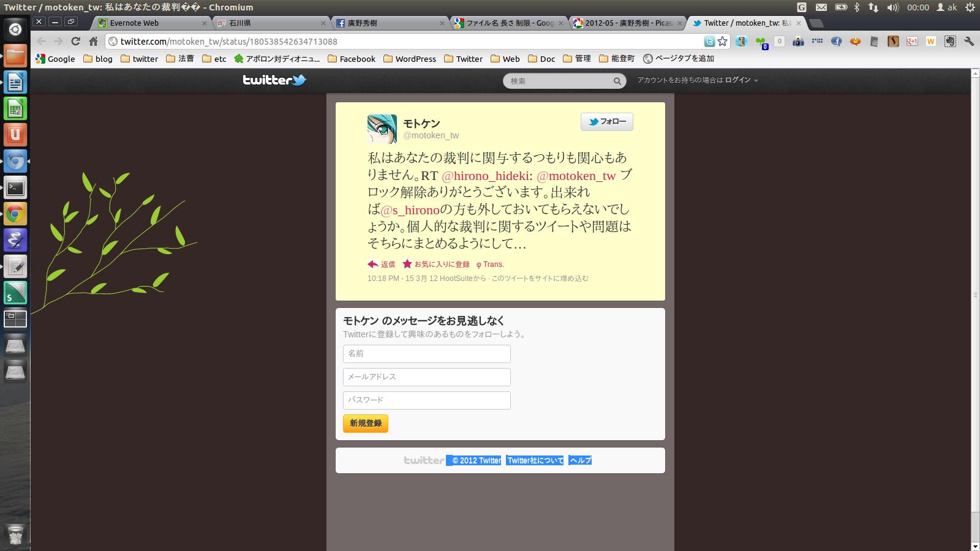Open the Facebook bookmarks folder
The height and width of the screenshot is (551, 980).
[x=352, y=59]
